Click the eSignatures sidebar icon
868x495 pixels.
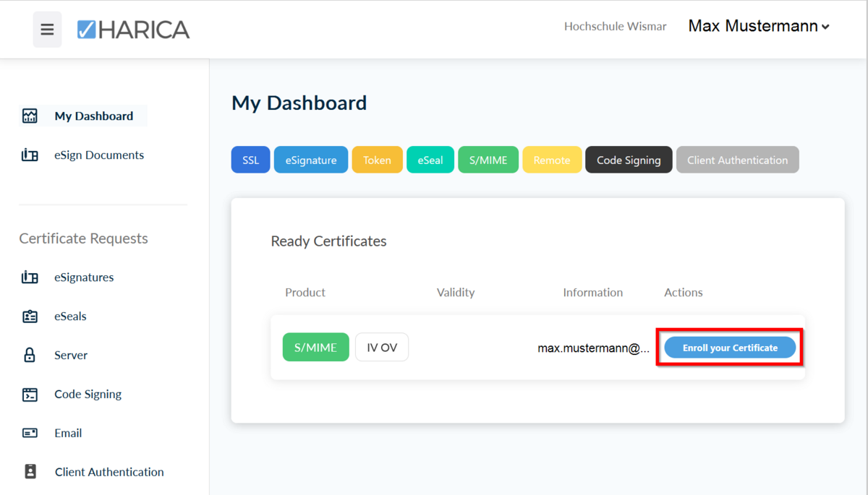coord(30,277)
